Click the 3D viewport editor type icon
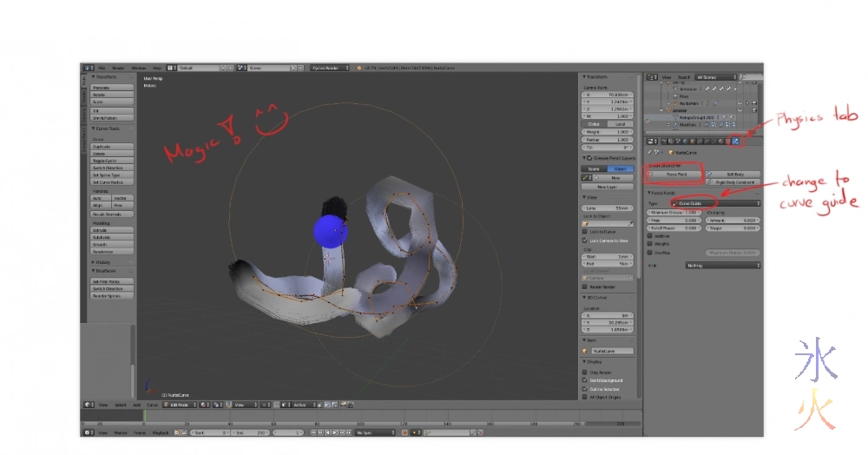This screenshot has width=868, height=455. tap(89, 405)
